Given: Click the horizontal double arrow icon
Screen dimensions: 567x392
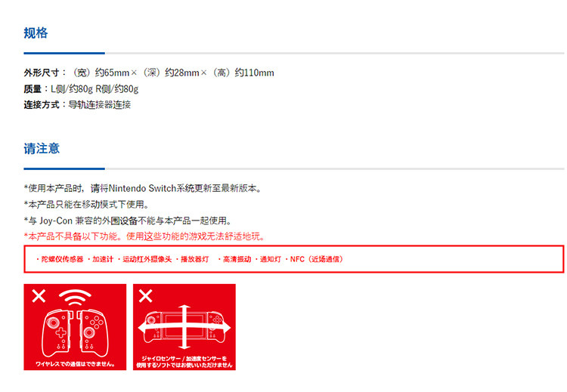Looking at the screenshot, I should pos(184,328).
